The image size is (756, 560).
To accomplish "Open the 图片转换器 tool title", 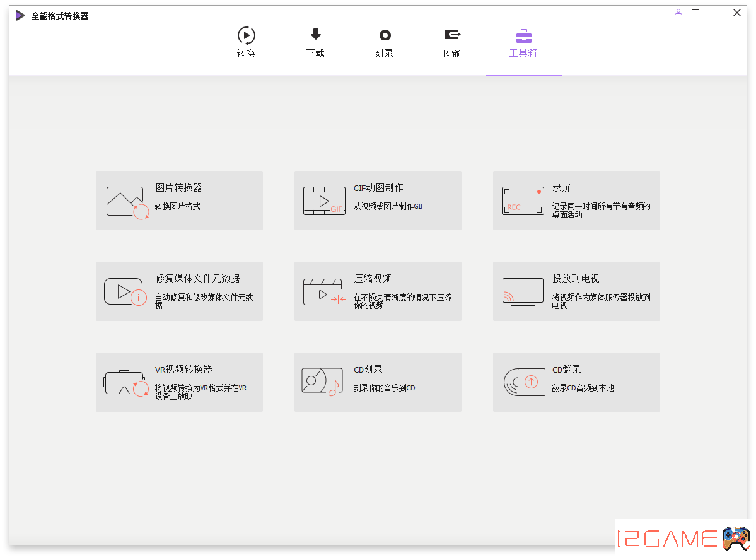I will tap(179, 188).
